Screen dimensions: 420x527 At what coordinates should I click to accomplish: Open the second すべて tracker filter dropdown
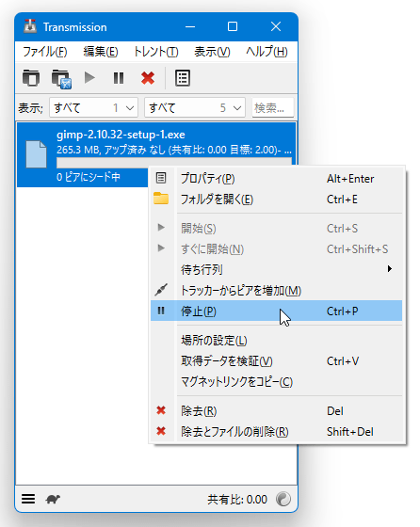click(x=195, y=107)
